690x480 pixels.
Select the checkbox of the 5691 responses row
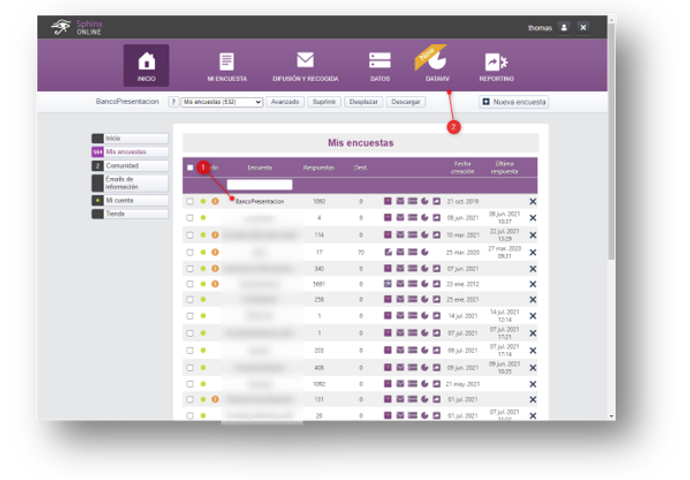coord(190,284)
